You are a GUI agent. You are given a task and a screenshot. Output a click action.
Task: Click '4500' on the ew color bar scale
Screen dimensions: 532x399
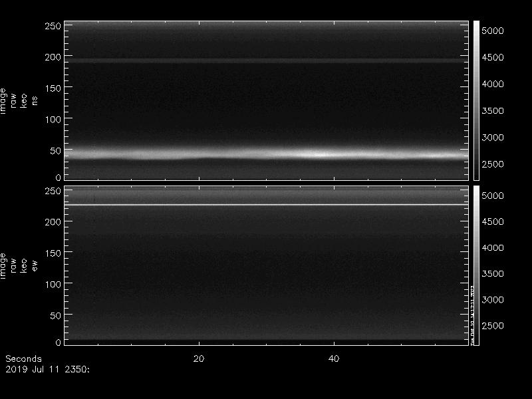point(493,221)
